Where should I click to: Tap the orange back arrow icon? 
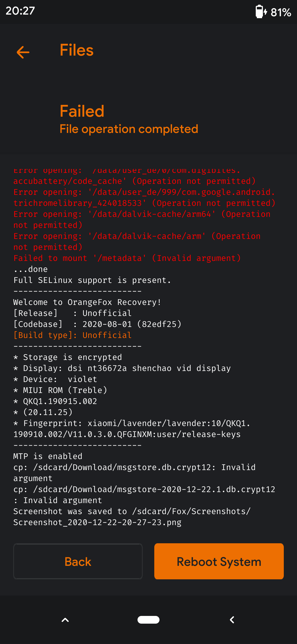click(23, 52)
